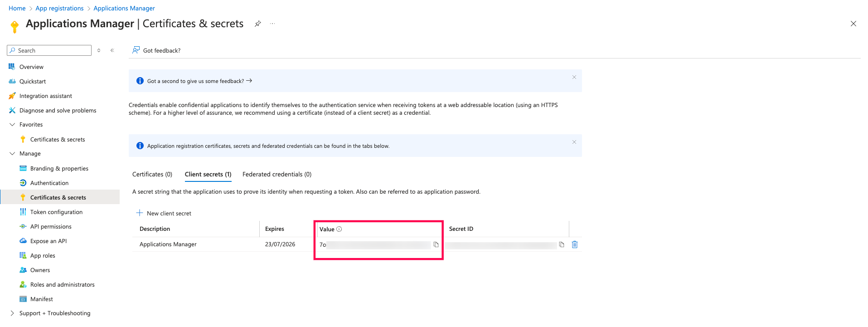The image size is (868, 327).
Task: Expand Support + Troubleshooting section
Action: 12,313
